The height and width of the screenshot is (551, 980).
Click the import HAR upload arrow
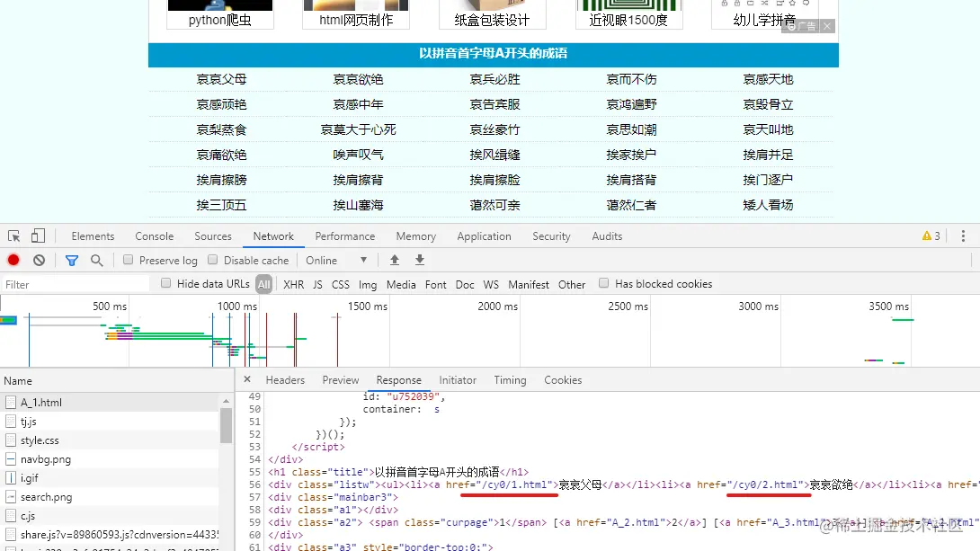tap(395, 260)
